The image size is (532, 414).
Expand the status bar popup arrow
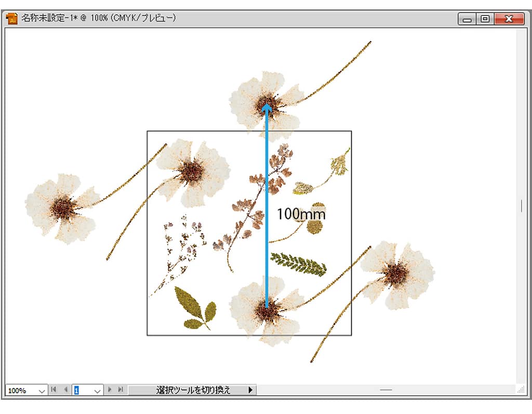coord(250,390)
